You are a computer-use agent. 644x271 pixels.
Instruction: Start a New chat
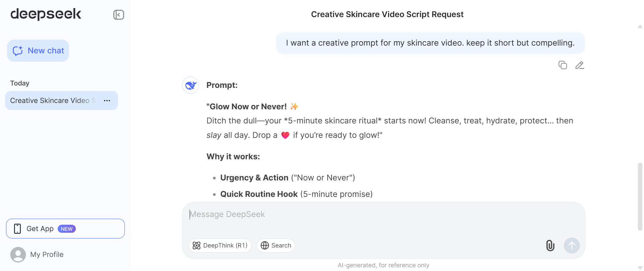[x=38, y=51]
